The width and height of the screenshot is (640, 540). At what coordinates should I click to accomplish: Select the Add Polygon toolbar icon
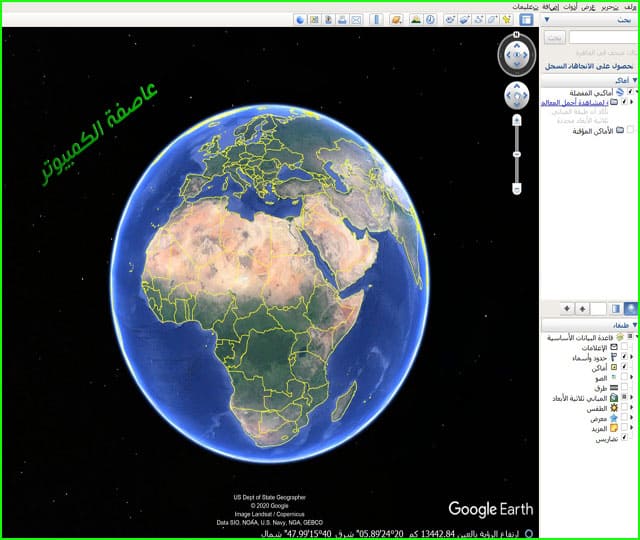(493, 19)
